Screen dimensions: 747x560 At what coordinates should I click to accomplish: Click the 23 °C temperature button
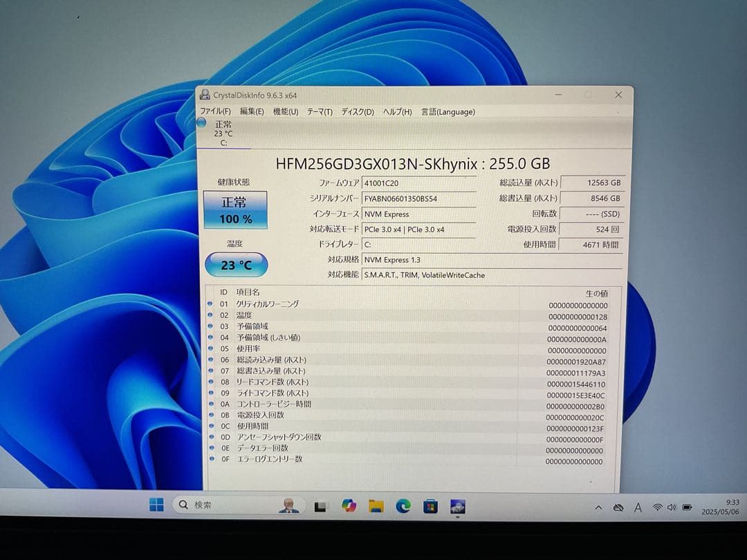click(237, 265)
